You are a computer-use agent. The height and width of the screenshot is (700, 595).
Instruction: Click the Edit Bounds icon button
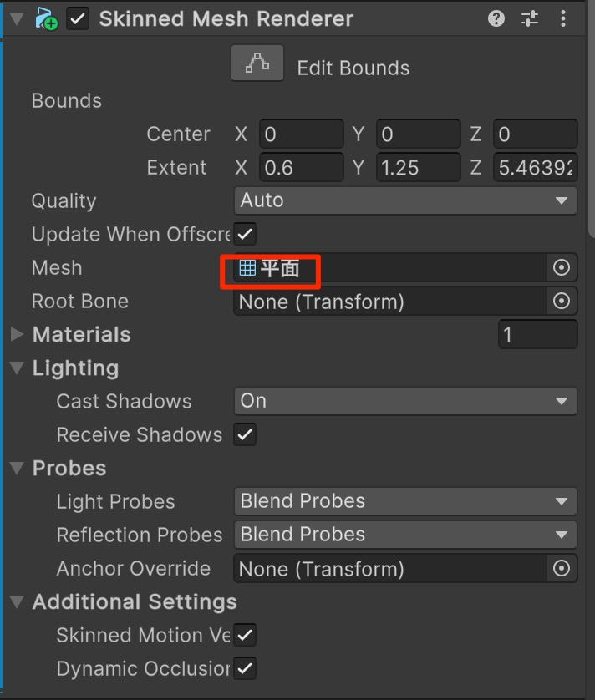pyautogui.click(x=257, y=65)
